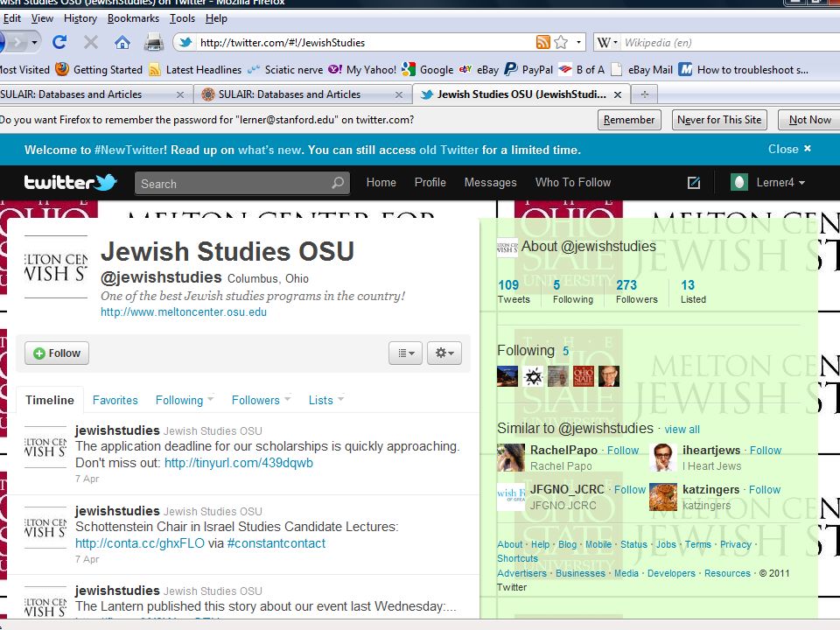The height and width of the screenshot is (630, 840).
Task: Click the 273 Followers count
Action: (636, 291)
